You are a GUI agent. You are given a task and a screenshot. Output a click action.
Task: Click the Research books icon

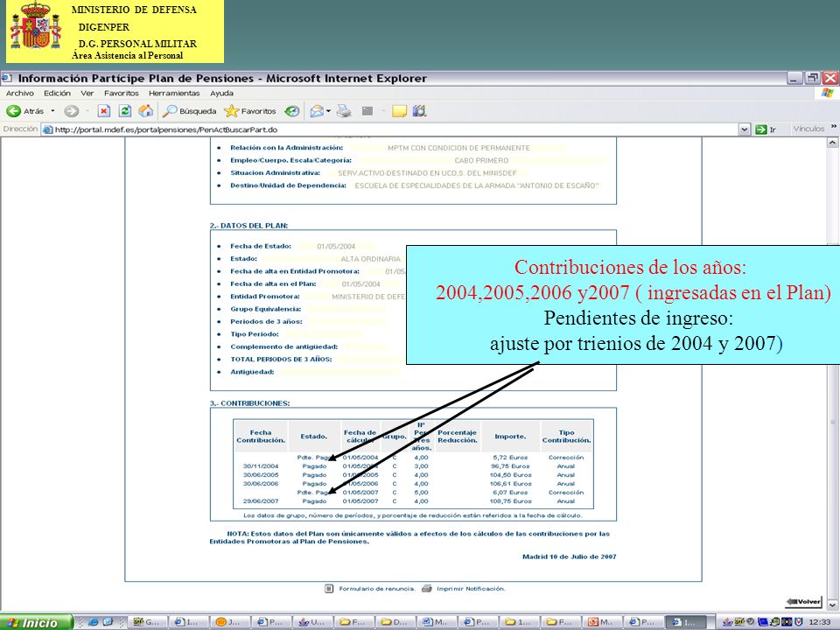(x=419, y=111)
